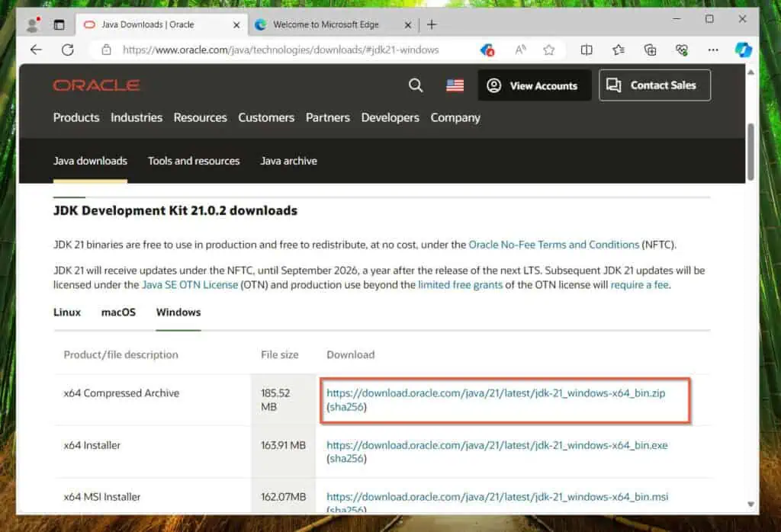Select the x64 Compressed Archive description
The height and width of the screenshot is (532, 781).
point(121,393)
